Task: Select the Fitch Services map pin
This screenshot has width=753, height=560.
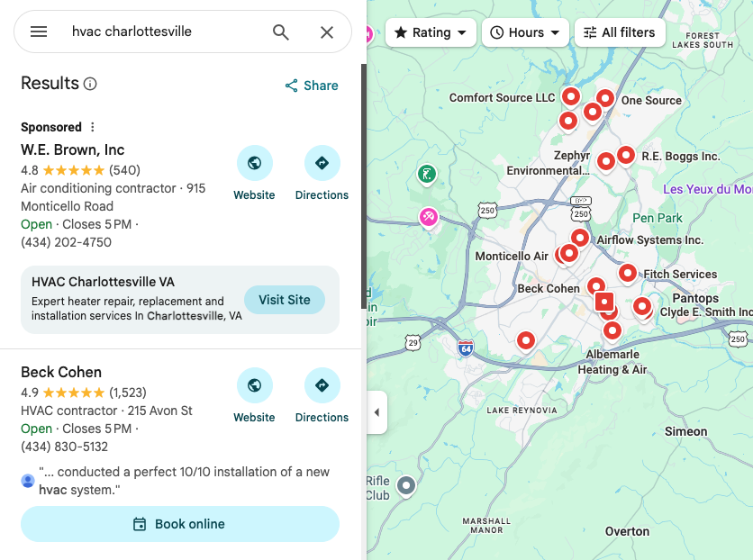Action: 628,274
